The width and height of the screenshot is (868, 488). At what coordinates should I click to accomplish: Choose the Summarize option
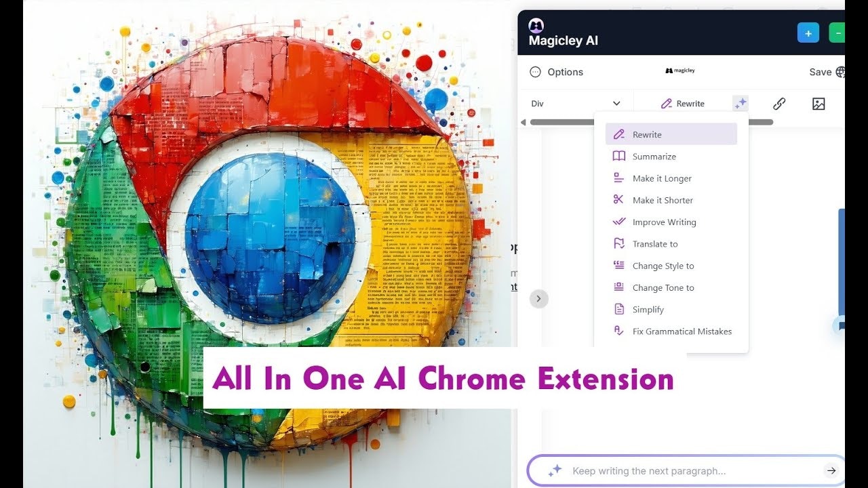tap(653, 156)
